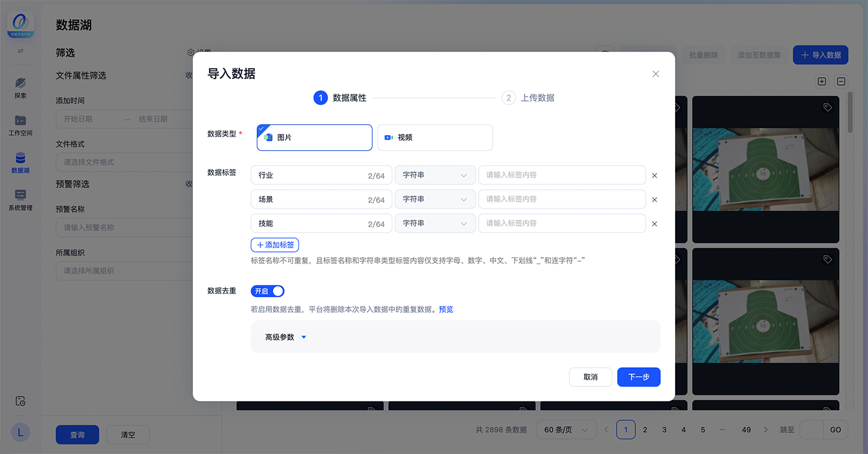Go to 工作空间 in the sidebar
The width and height of the screenshot is (868, 454).
click(20, 125)
